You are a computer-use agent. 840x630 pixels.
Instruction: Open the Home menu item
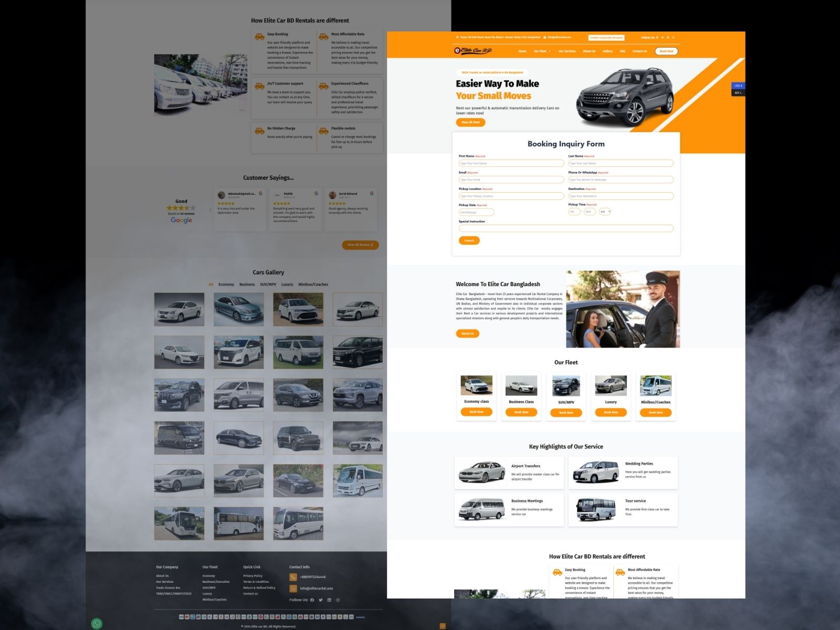pos(522,51)
